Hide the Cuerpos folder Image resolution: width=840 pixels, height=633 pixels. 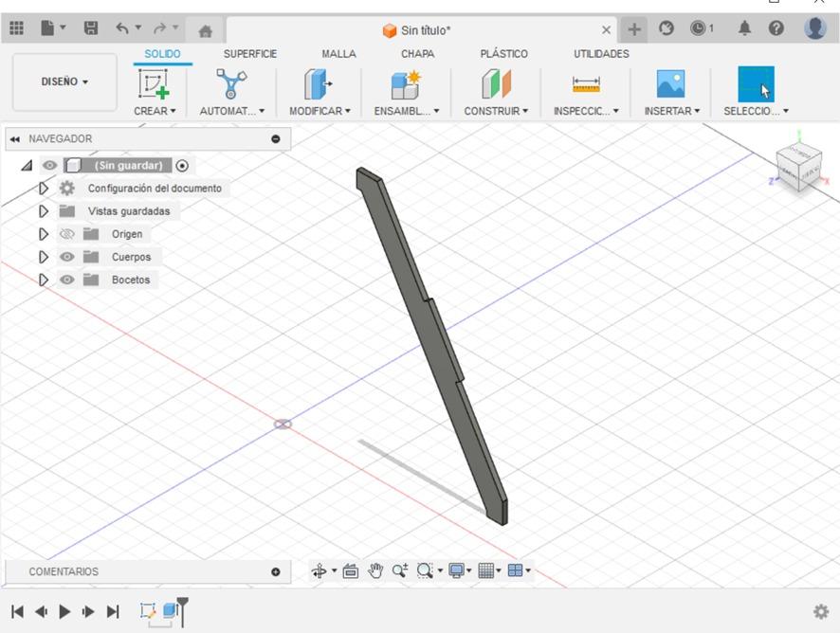click(67, 257)
